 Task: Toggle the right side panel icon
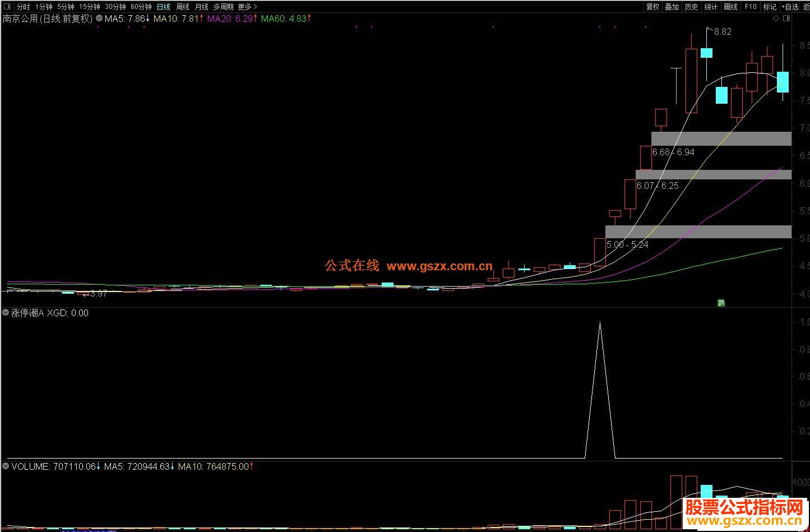coord(786,18)
